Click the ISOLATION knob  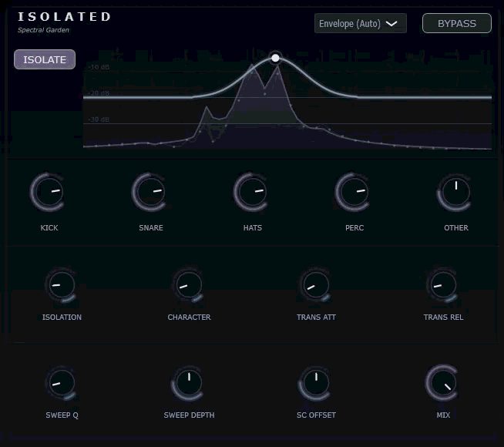[61, 285]
